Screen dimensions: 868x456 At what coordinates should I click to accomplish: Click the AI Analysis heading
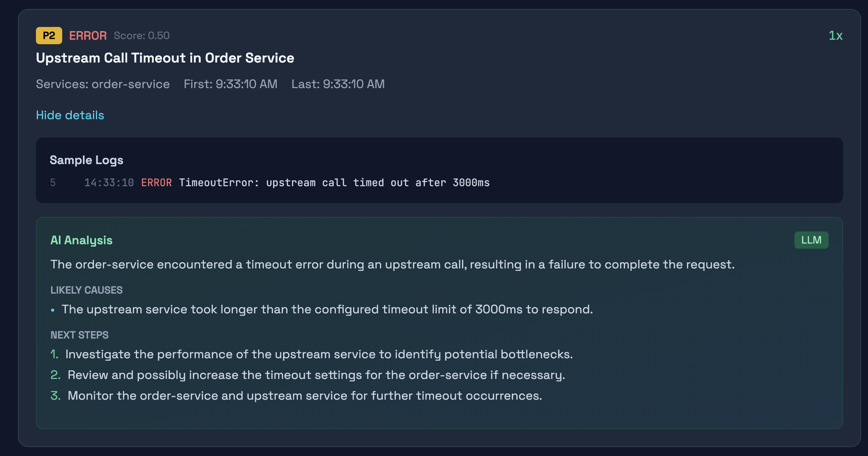pos(81,240)
